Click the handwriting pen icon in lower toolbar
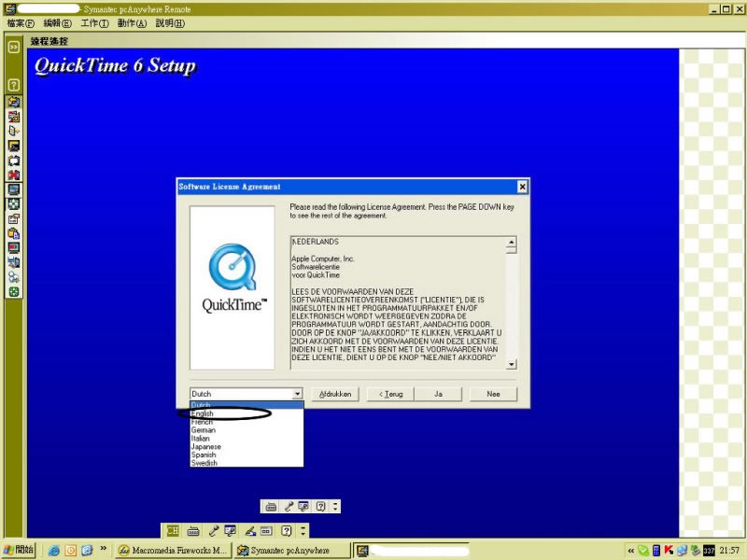The width and height of the screenshot is (747, 560). pos(249,530)
